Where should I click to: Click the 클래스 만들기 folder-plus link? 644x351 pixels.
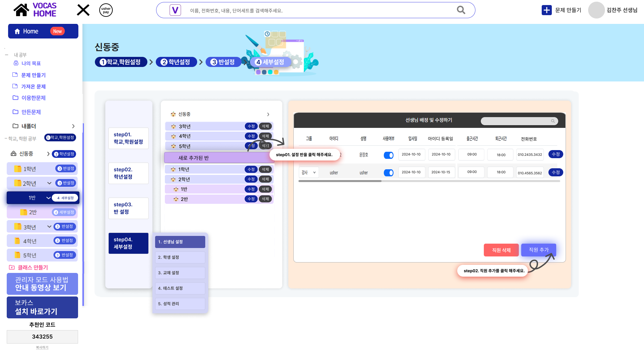[x=29, y=268]
